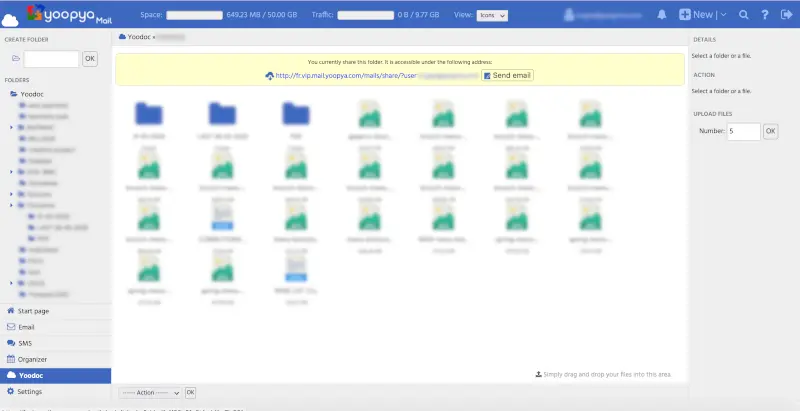Image resolution: width=800 pixels, height=411 pixels.
Task: Click the logout icon in header
Action: (x=785, y=15)
